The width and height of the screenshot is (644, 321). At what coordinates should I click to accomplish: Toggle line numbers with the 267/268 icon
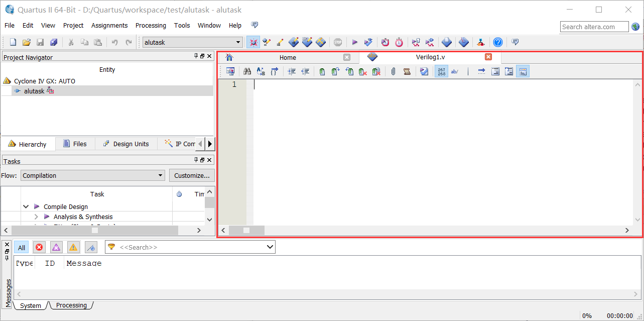[x=441, y=71]
